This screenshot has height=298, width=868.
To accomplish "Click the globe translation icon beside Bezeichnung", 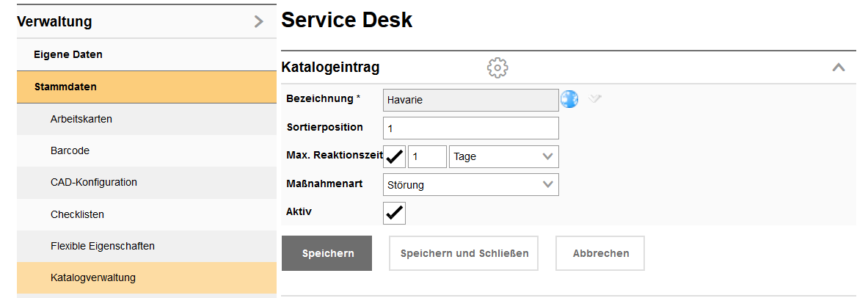I will tap(569, 99).
